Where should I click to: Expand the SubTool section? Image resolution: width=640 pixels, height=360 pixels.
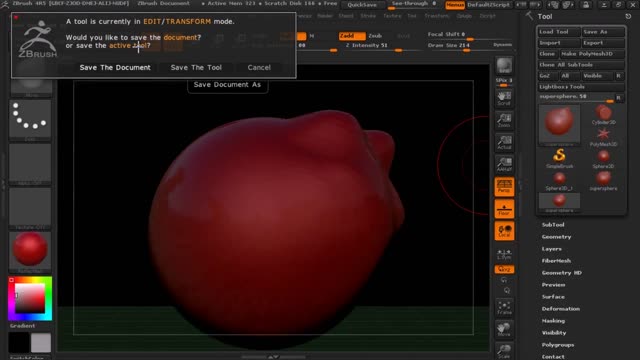pos(553,225)
